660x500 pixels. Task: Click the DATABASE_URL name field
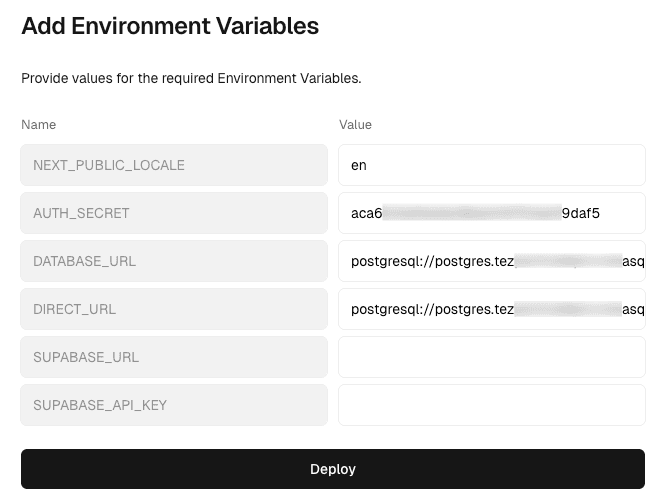[174, 261]
